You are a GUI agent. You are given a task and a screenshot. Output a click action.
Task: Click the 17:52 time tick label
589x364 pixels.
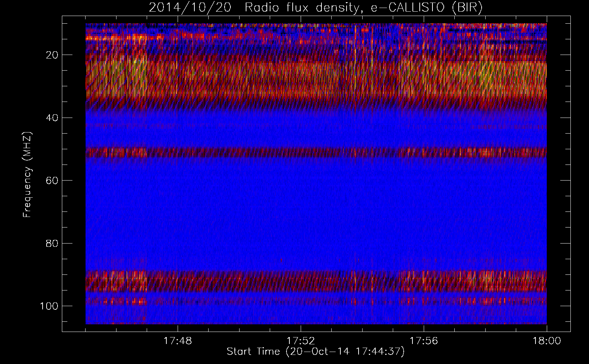point(301,341)
